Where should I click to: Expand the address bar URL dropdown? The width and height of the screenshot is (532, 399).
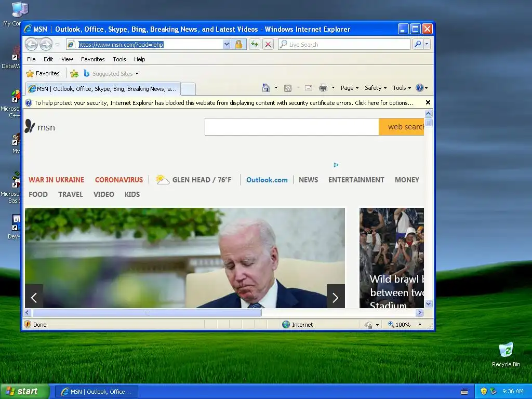pyautogui.click(x=227, y=44)
